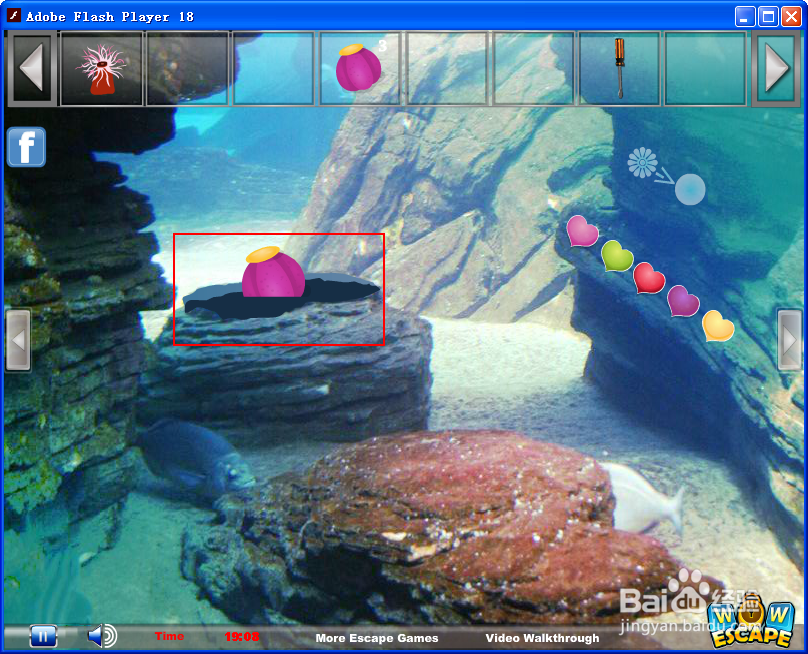Minimize the Adobe Flash Player window
The width and height of the screenshot is (808, 654).
point(744,16)
